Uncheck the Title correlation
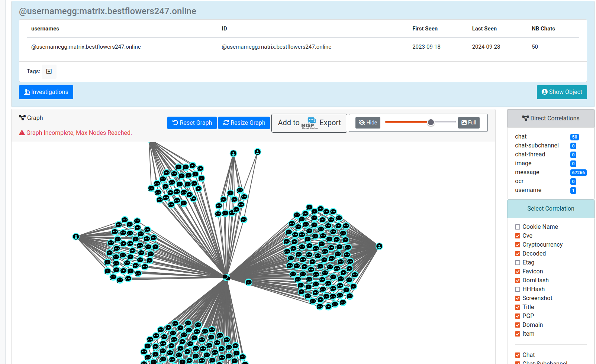 (x=518, y=307)
